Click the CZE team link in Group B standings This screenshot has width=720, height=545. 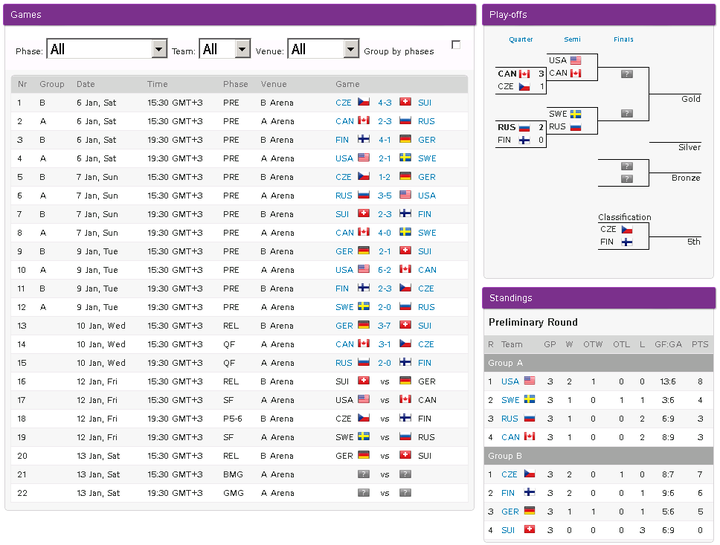(509, 475)
